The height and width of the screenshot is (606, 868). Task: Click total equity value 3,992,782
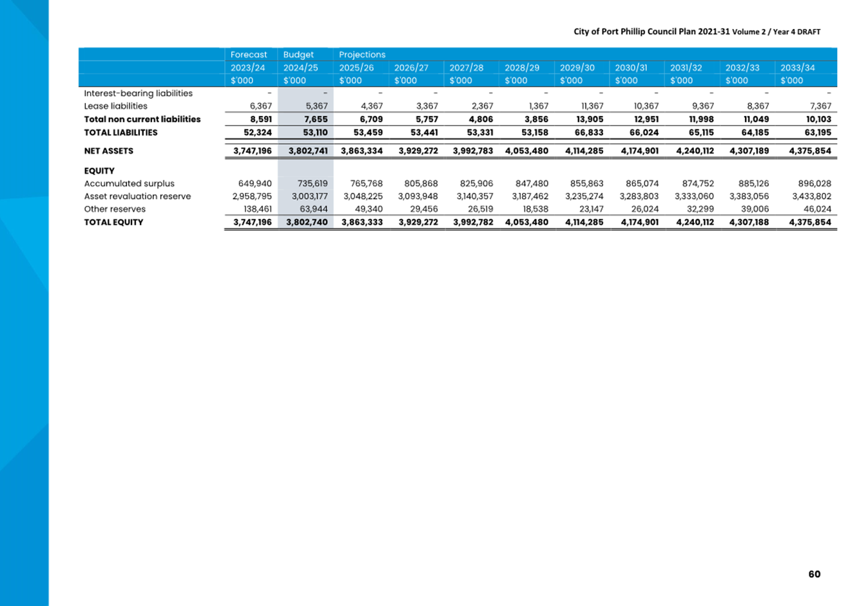click(x=473, y=222)
